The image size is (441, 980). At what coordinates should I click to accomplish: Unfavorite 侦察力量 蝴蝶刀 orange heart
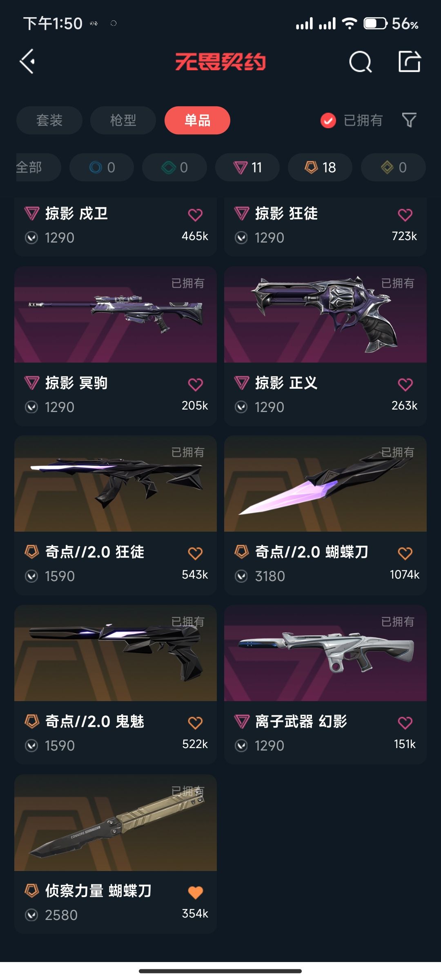pyautogui.click(x=195, y=893)
